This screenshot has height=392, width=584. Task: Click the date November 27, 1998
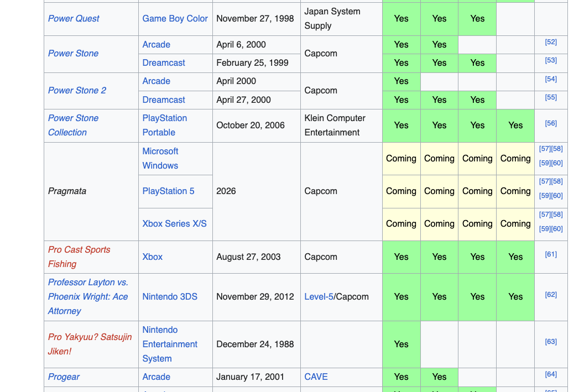[x=255, y=19]
